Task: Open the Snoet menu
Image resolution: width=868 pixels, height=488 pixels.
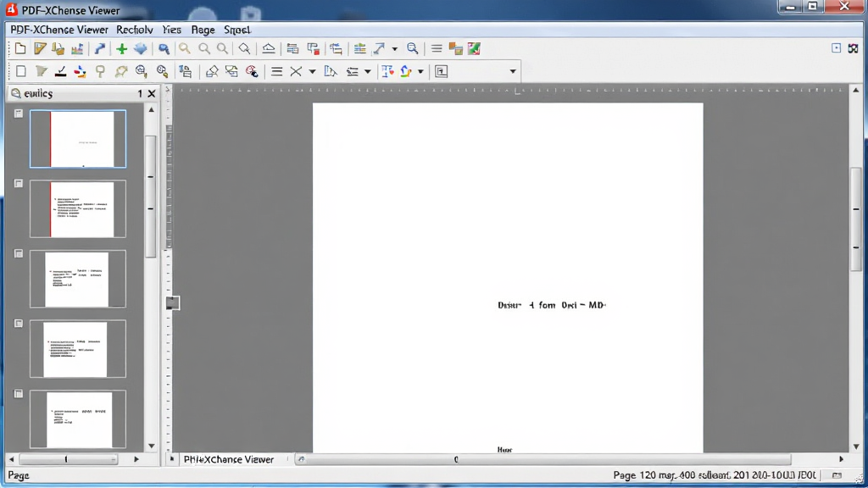Action: [x=237, y=30]
